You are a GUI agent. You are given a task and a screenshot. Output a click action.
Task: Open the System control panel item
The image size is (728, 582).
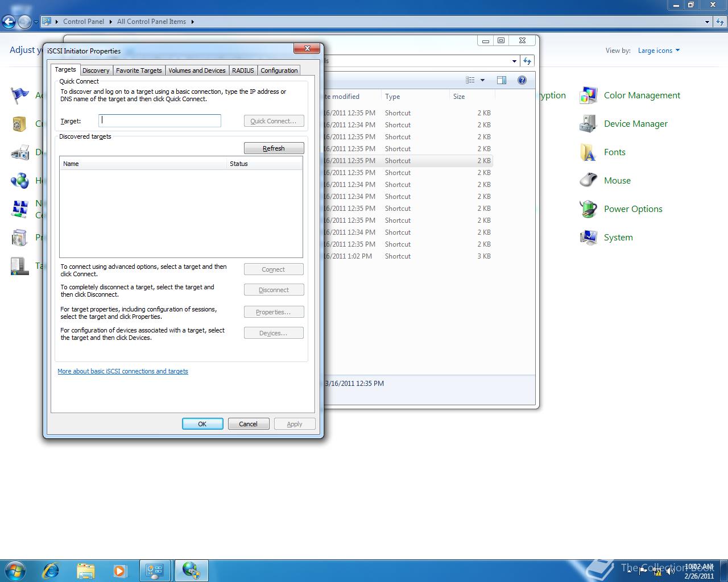(x=606, y=238)
